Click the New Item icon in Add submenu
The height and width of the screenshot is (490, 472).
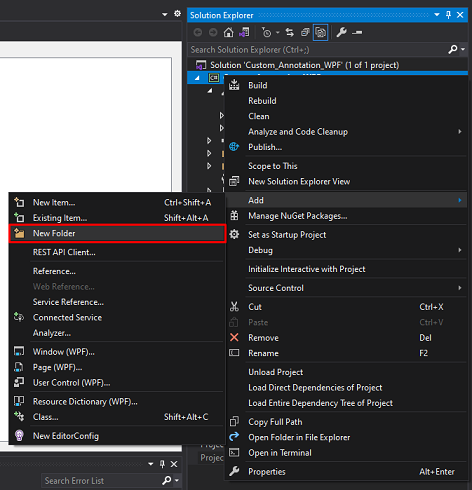click(19, 202)
